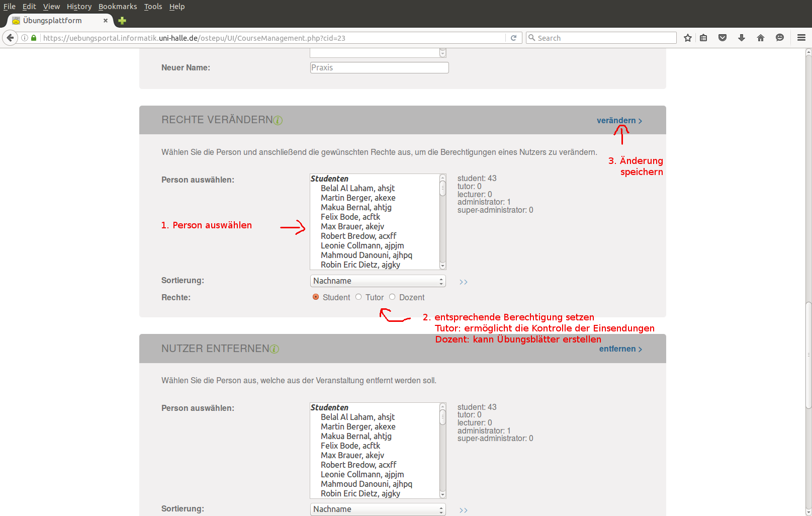
Task: Click the info icon beside Nutzer entfernen
Action: pos(275,349)
